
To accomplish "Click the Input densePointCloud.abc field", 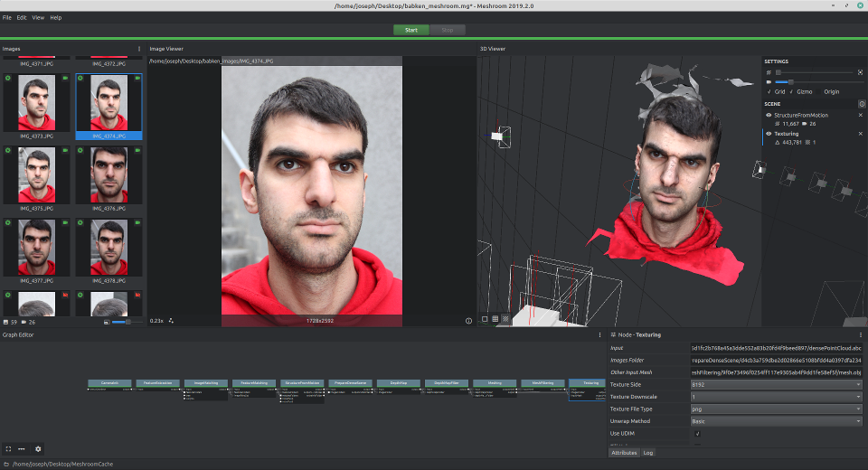I will (x=777, y=348).
